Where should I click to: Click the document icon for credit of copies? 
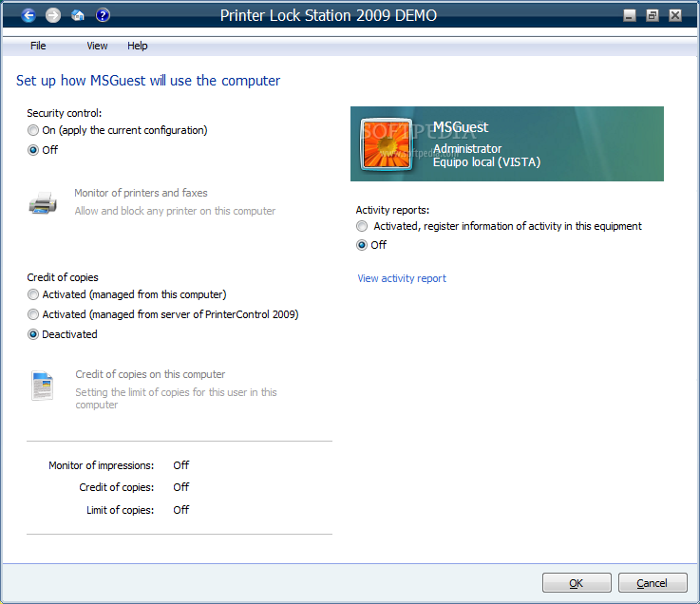[x=43, y=386]
